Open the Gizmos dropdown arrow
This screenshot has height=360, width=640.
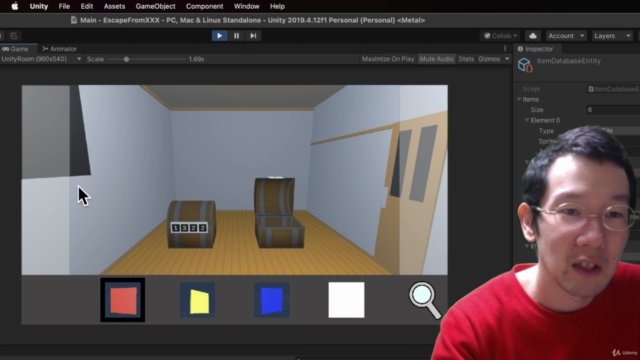coord(507,59)
